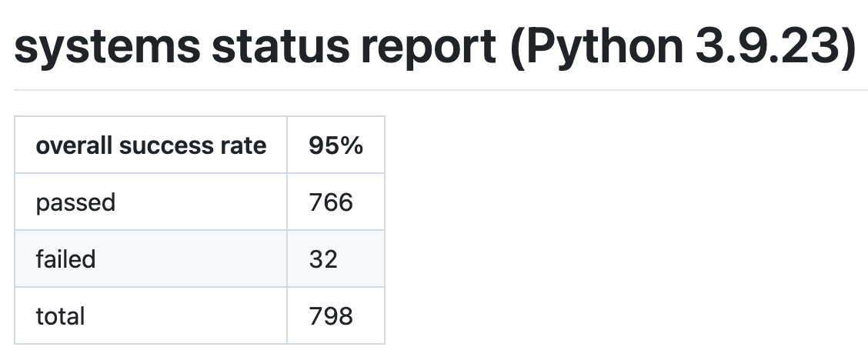Click the "total" row label
This screenshot has width=868, height=357.
[x=60, y=316]
